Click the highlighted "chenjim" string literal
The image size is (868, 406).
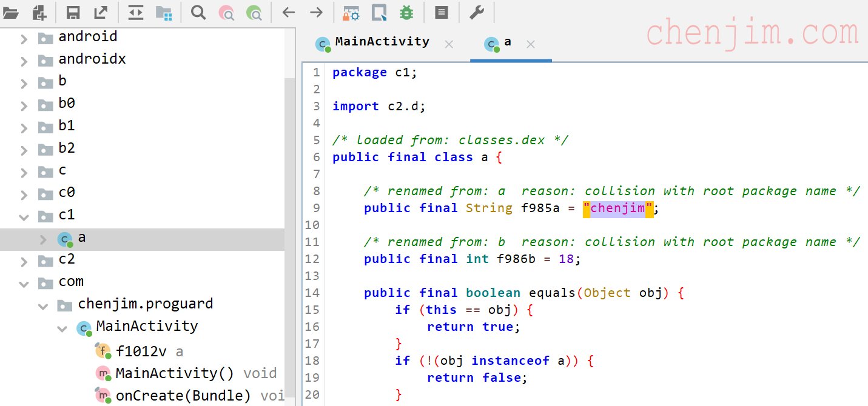(x=617, y=208)
